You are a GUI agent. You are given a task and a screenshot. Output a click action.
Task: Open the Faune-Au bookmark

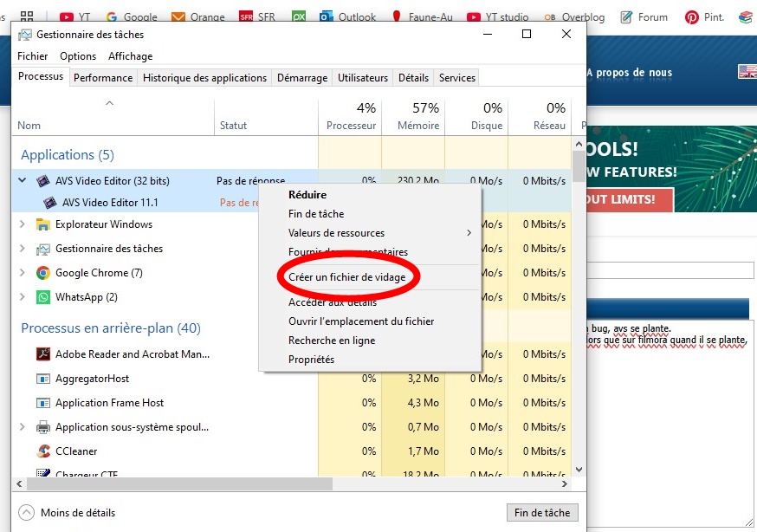[422, 17]
